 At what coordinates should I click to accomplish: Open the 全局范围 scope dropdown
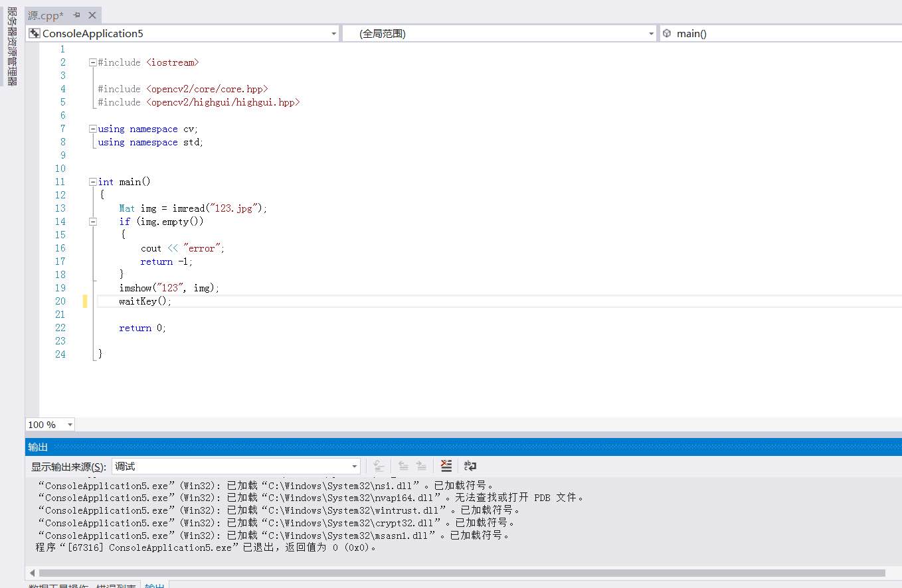coord(651,33)
